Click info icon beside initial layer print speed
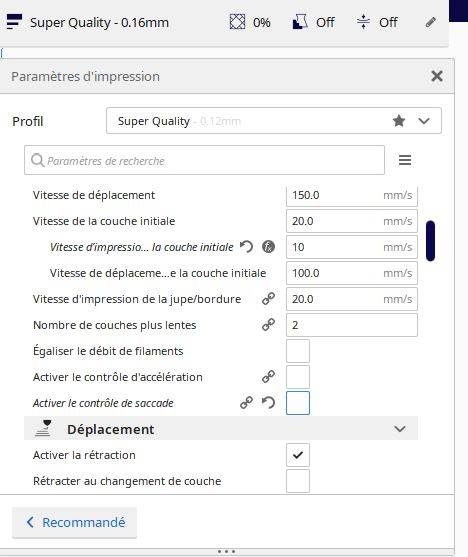The height and width of the screenshot is (557, 468). click(x=268, y=247)
